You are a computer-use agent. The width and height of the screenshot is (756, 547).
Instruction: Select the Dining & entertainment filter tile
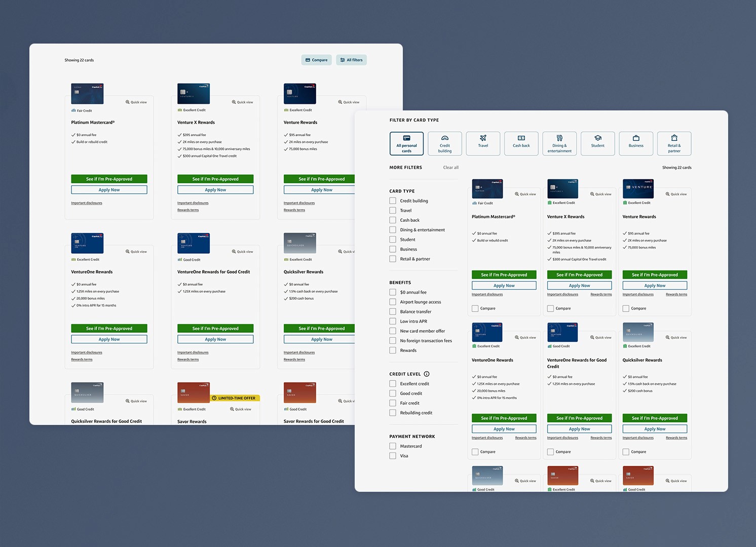pyautogui.click(x=559, y=143)
